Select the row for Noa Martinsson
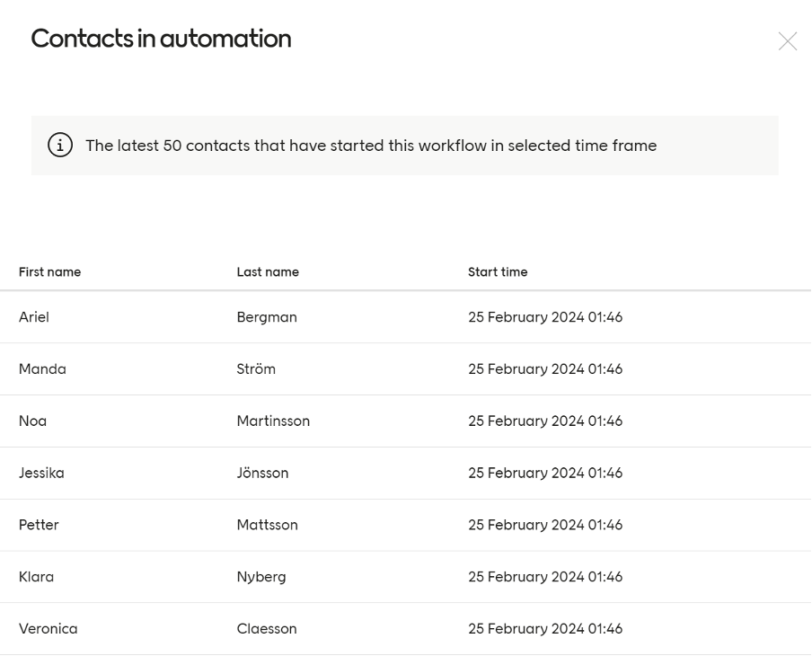 [x=34, y=421]
